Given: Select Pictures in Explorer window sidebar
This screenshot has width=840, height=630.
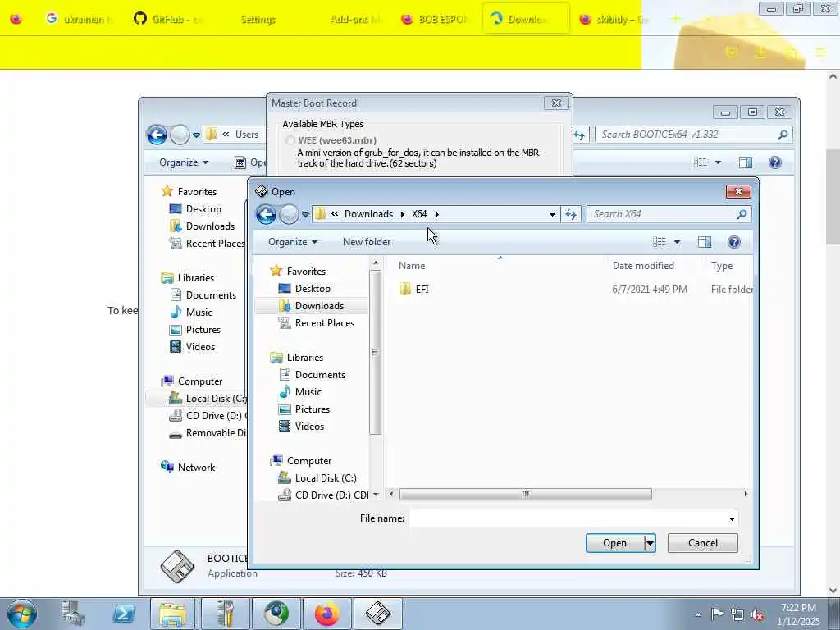Looking at the screenshot, I should tap(203, 330).
